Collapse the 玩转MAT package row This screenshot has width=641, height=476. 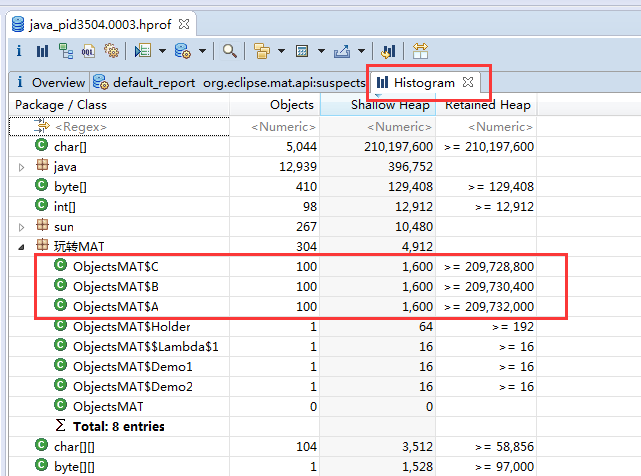tap(21, 247)
